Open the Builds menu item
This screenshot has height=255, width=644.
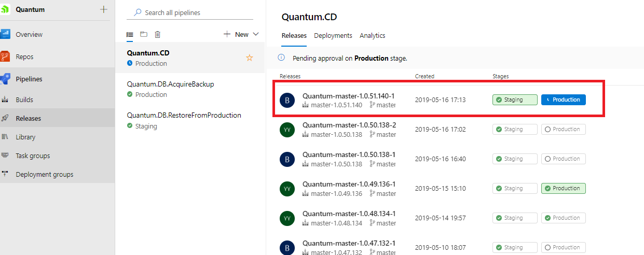point(24,100)
